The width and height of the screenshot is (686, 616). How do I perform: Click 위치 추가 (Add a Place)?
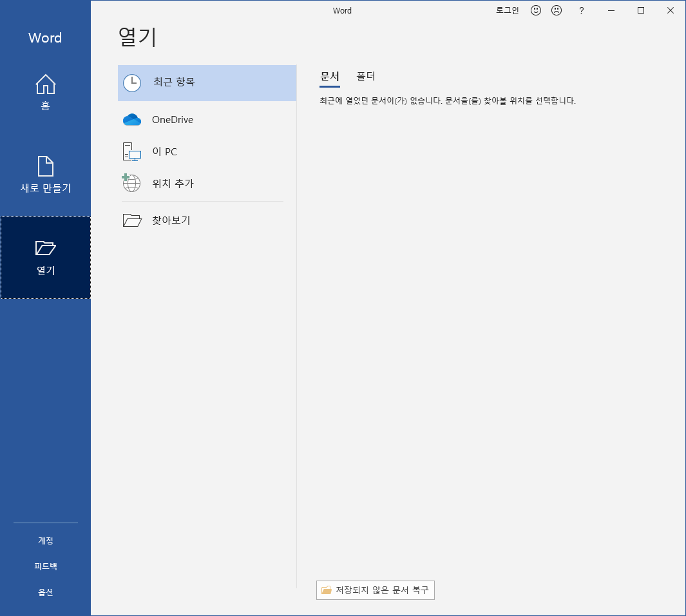coord(207,183)
